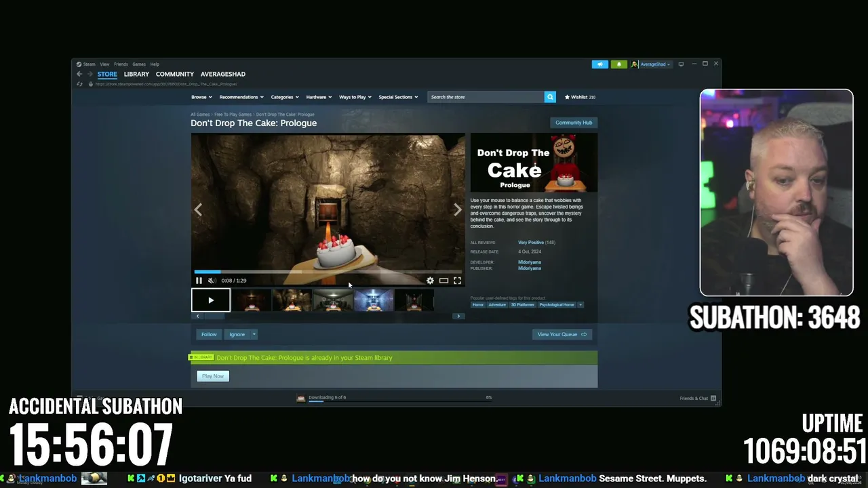This screenshot has height=488, width=868.
Task: Seek within the trailer progress bar
Action: tap(328, 272)
